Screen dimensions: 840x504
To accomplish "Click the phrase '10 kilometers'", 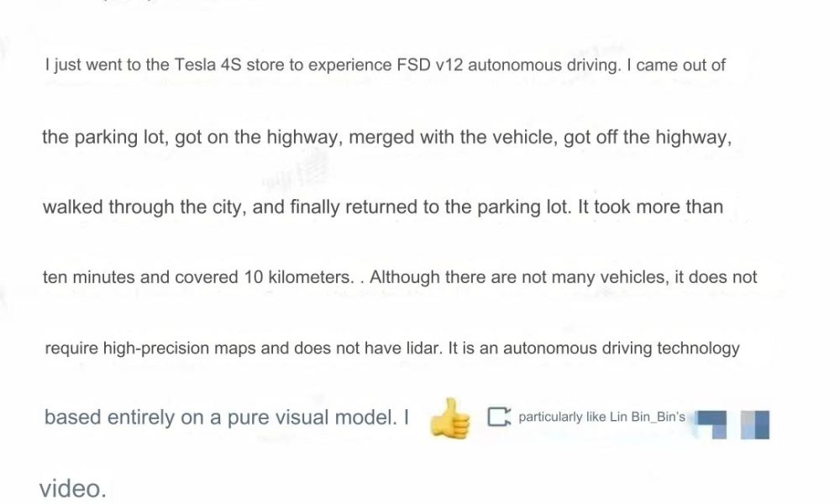I will tap(298, 277).
